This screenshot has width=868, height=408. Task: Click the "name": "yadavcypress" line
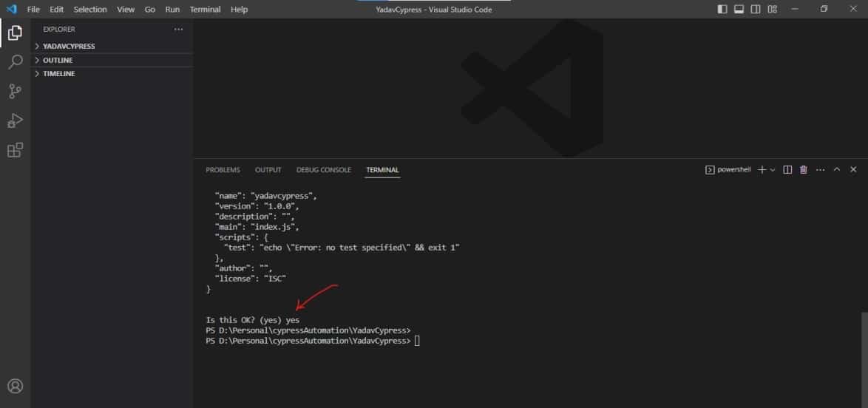click(x=265, y=196)
